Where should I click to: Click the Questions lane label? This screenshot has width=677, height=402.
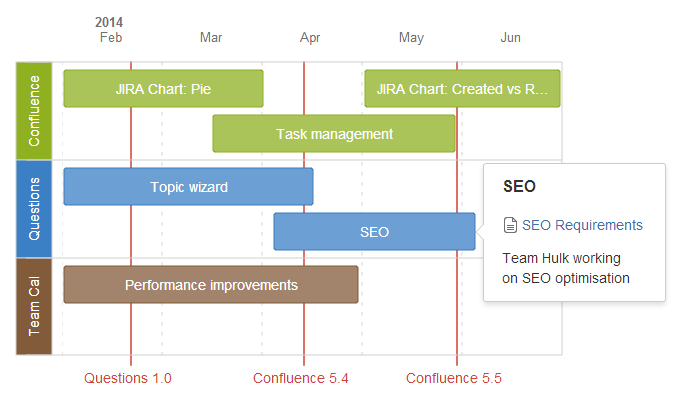click(34, 209)
